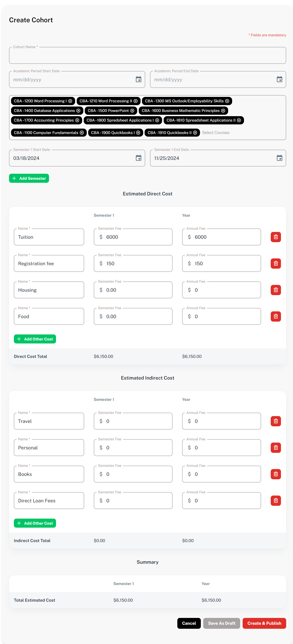This screenshot has width=293, height=644.
Task: Delete the Direct Loan Fees row
Action: pos(276,501)
